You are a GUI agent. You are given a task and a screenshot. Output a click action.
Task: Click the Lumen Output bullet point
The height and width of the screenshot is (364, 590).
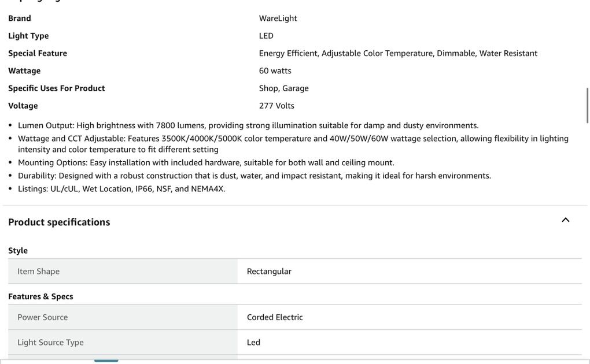(x=248, y=125)
